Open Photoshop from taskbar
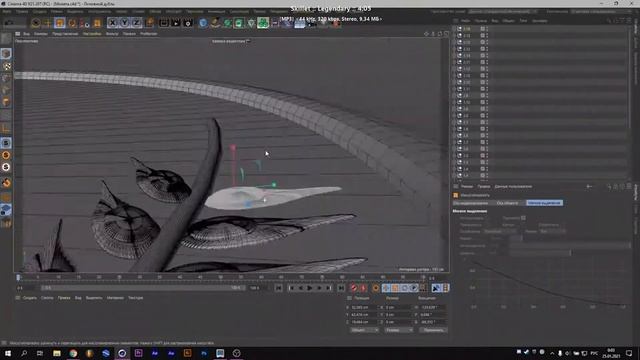This screenshot has height=360, width=640. tap(204, 353)
